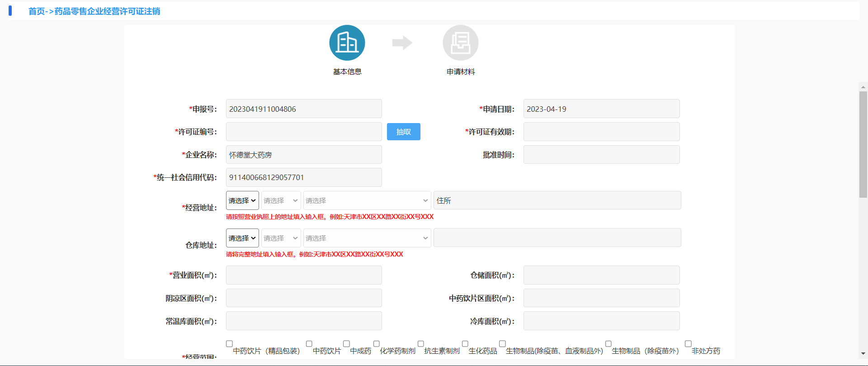Click the 基本信息 building step icon
Screen dimensions: 868x366
pos(347,43)
